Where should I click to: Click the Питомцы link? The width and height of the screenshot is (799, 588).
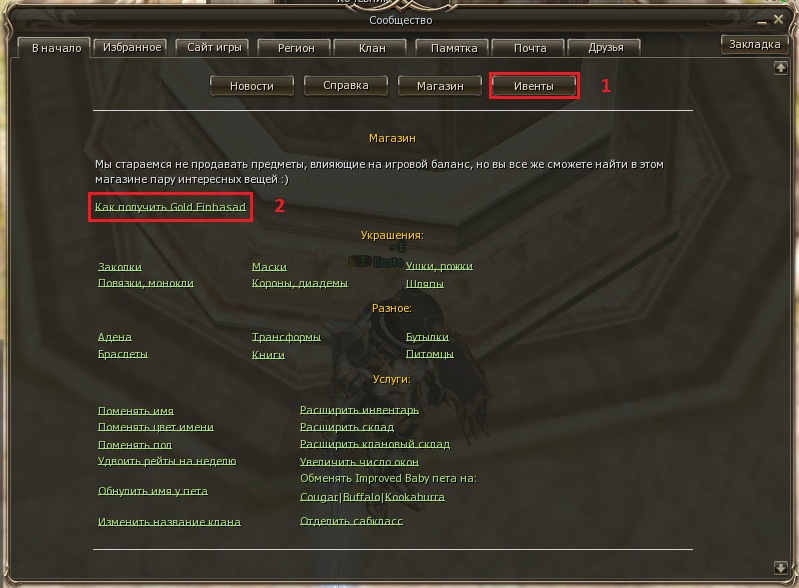tap(430, 354)
